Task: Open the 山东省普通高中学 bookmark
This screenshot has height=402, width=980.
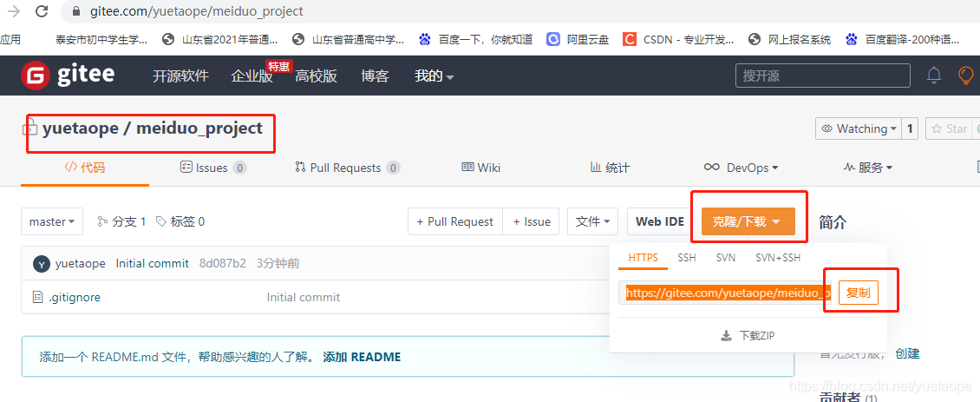Action: 350,39
